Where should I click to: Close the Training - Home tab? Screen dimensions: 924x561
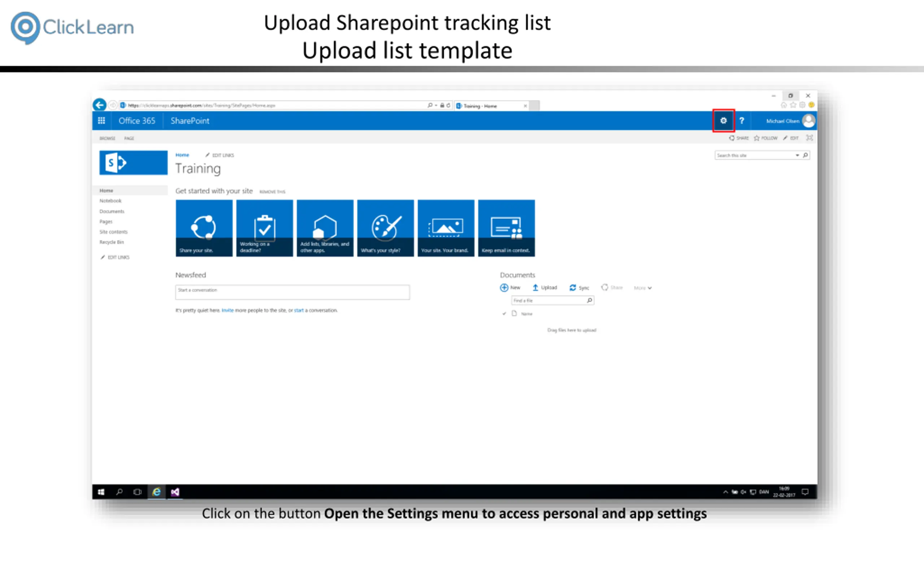point(526,106)
